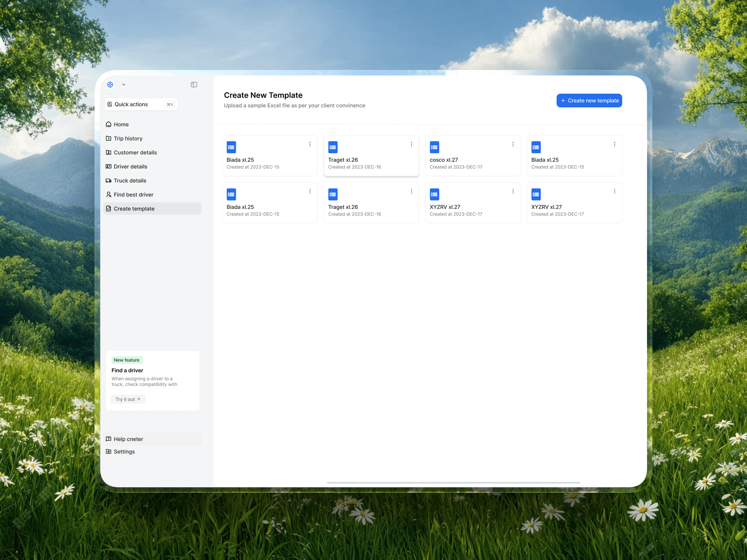Click the Customer details sidebar icon
Screen dimensions: 747x560
pos(109,152)
